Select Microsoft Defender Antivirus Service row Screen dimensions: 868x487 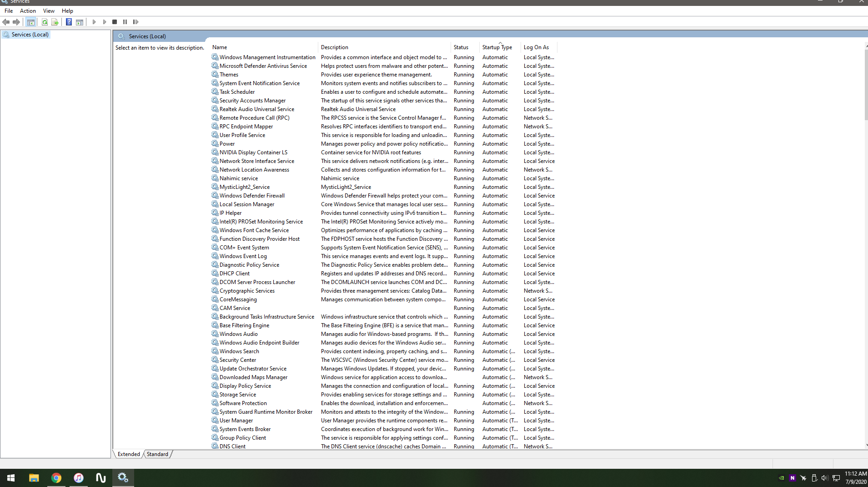(384, 66)
